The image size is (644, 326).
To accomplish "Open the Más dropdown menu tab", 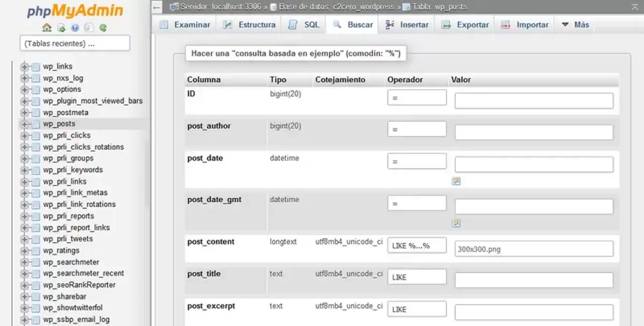I will coord(575,25).
